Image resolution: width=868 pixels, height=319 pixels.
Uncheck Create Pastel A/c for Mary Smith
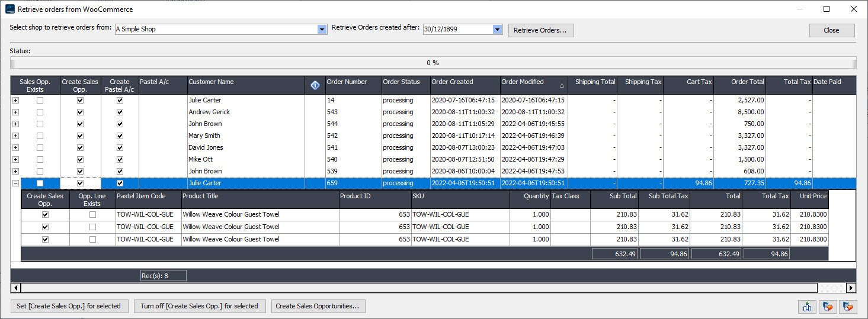tap(120, 136)
